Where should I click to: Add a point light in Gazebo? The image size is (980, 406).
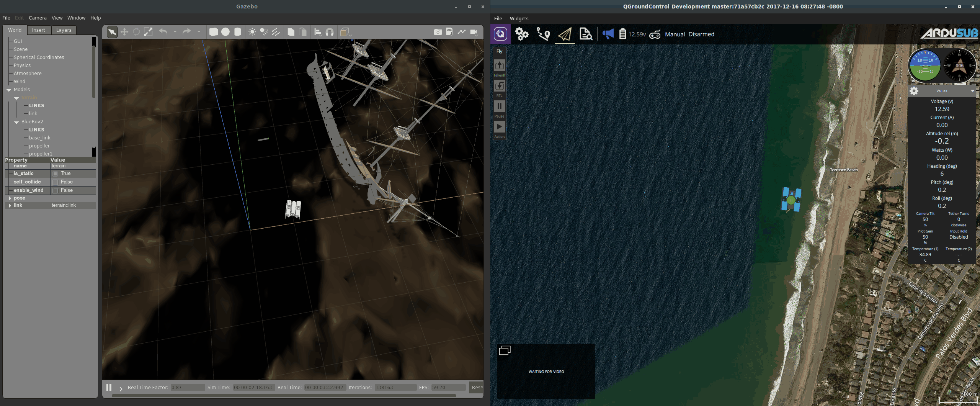(x=252, y=32)
